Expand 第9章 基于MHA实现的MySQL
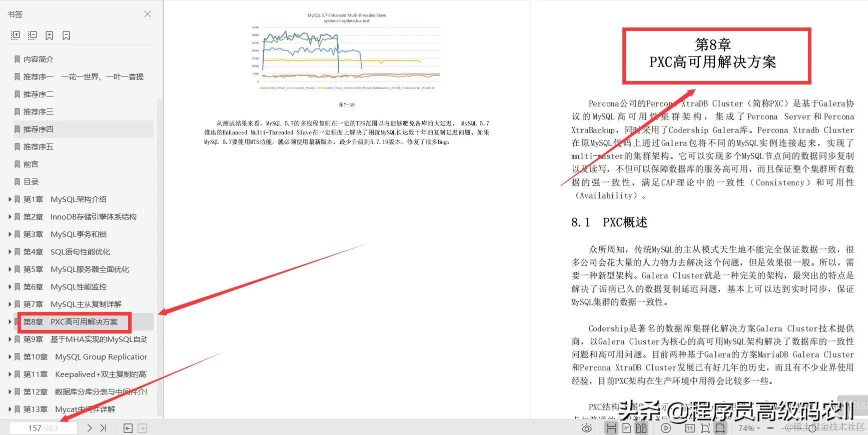868x435 pixels. pos(10,339)
